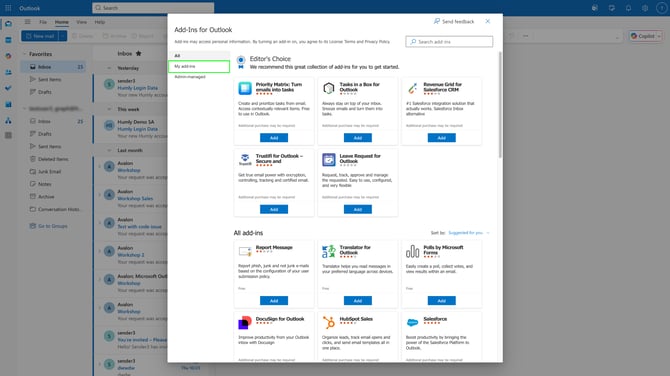Click the Report Message add-in icon
The width and height of the screenshot is (670, 376).
click(245, 251)
